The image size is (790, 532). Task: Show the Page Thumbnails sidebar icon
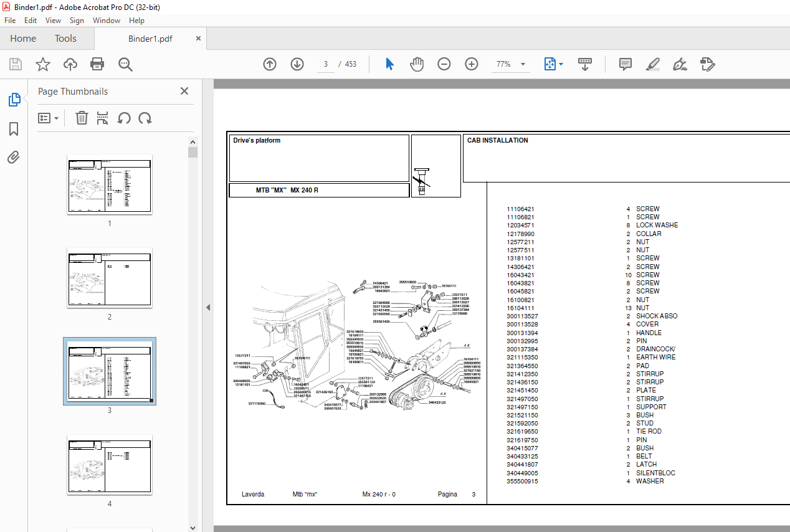click(14, 100)
